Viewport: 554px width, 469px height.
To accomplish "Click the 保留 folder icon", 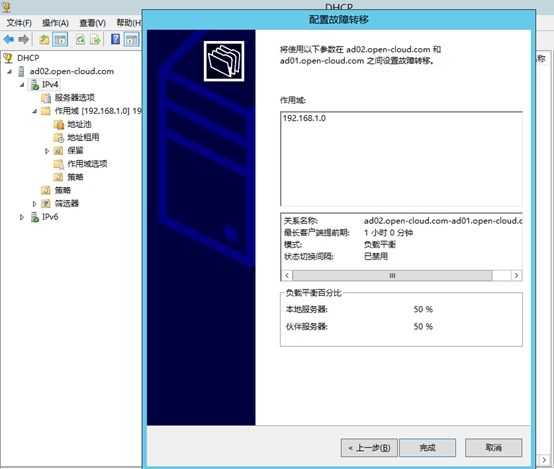I will tap(58, 151).
